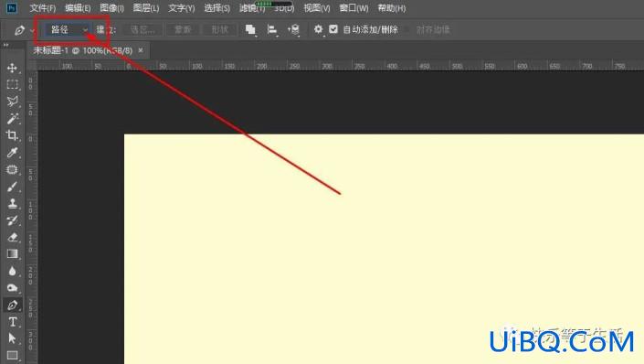The image size is (644, 364).
Task: Open the 视图(V) menu
Action: 317,8
